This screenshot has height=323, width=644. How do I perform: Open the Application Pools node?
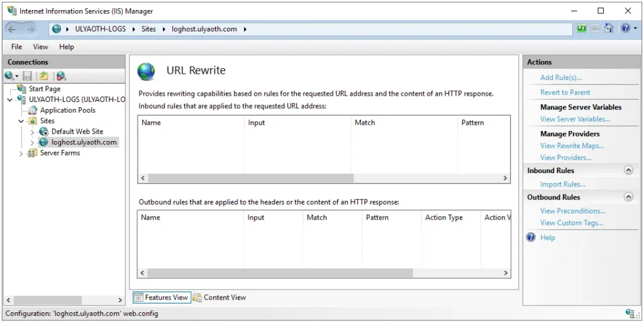pyautogui.click(x=67, y=110)
